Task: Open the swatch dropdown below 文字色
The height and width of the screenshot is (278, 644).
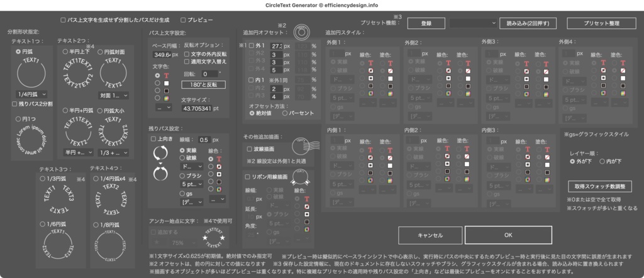Action: (164, 108)
